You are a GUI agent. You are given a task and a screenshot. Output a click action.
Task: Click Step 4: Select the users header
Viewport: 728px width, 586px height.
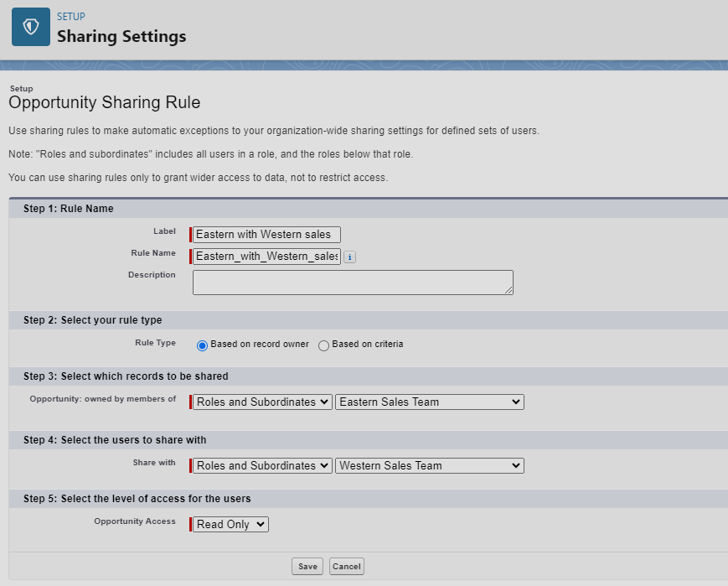click(x=115, y=440)
